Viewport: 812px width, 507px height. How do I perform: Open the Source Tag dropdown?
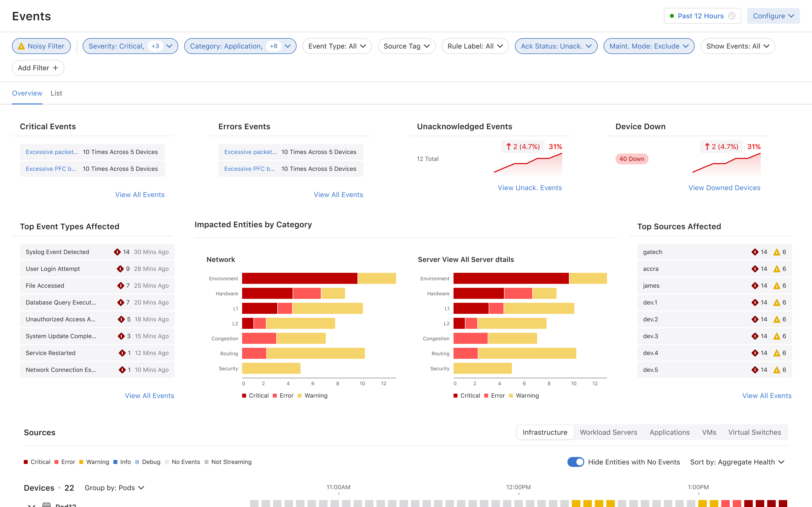click(406, 46)
